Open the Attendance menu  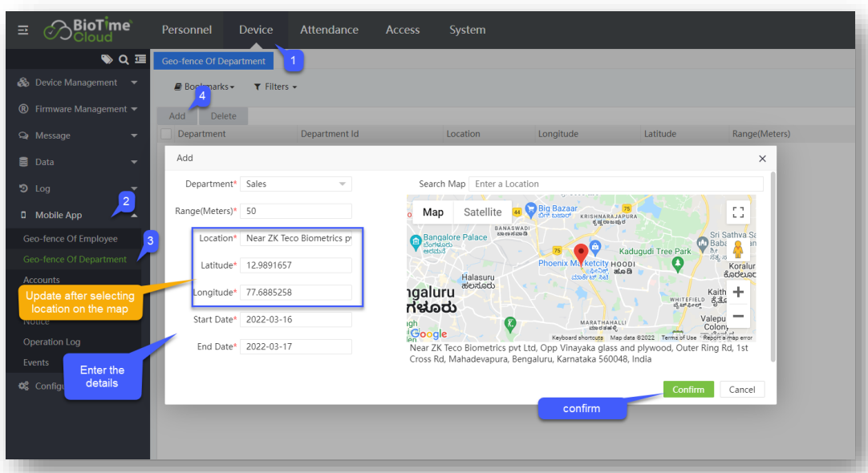pos(329,30)
